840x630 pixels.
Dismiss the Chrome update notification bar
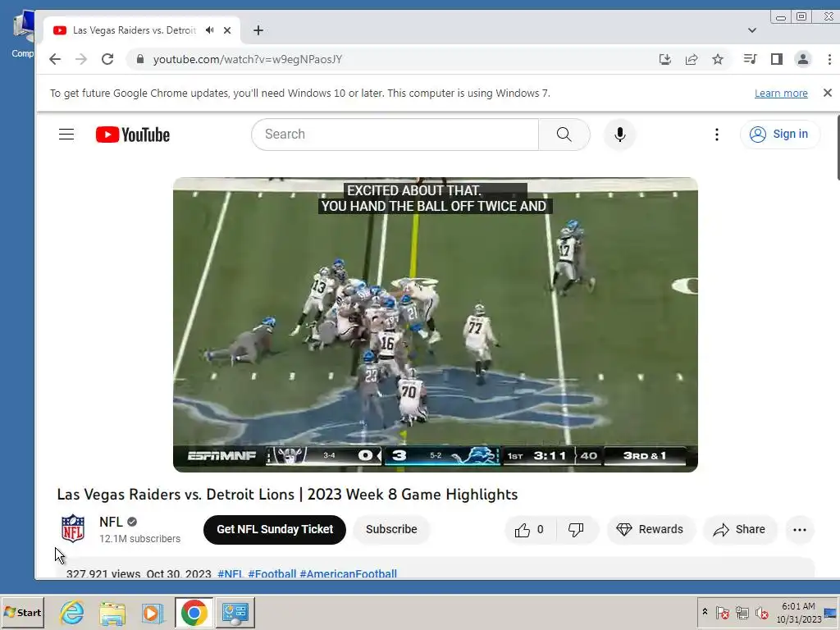coord(827,94)
